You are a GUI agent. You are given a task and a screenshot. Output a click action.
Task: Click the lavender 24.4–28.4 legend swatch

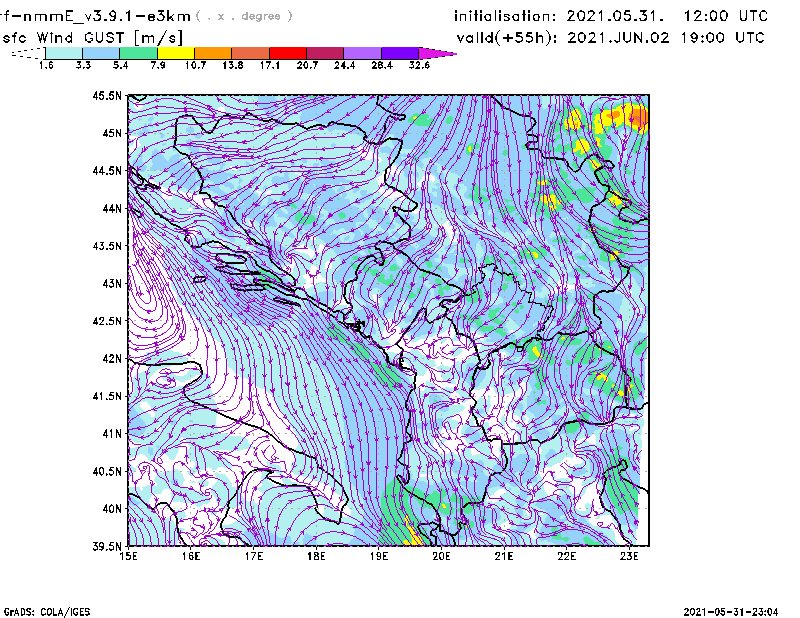click(363, 53)
